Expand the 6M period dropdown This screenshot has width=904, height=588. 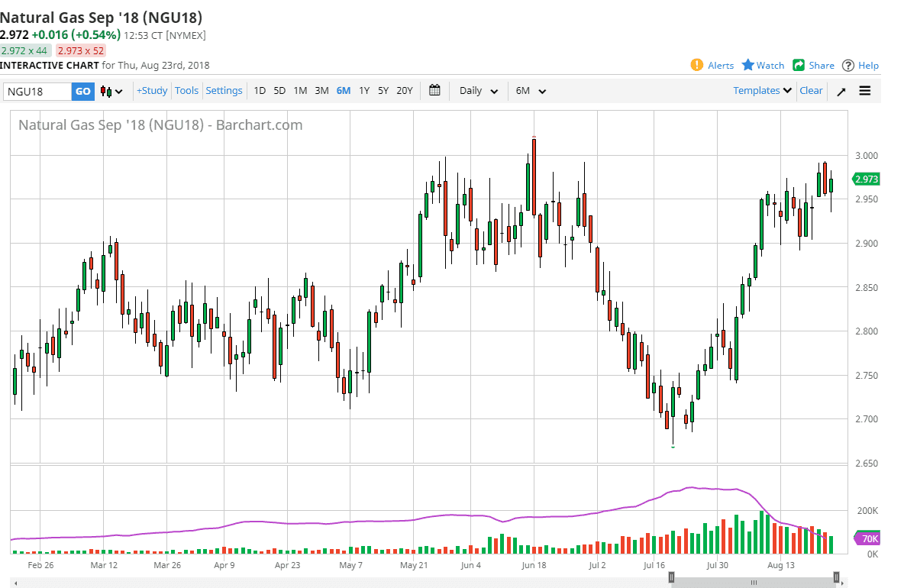click(531, 91)
